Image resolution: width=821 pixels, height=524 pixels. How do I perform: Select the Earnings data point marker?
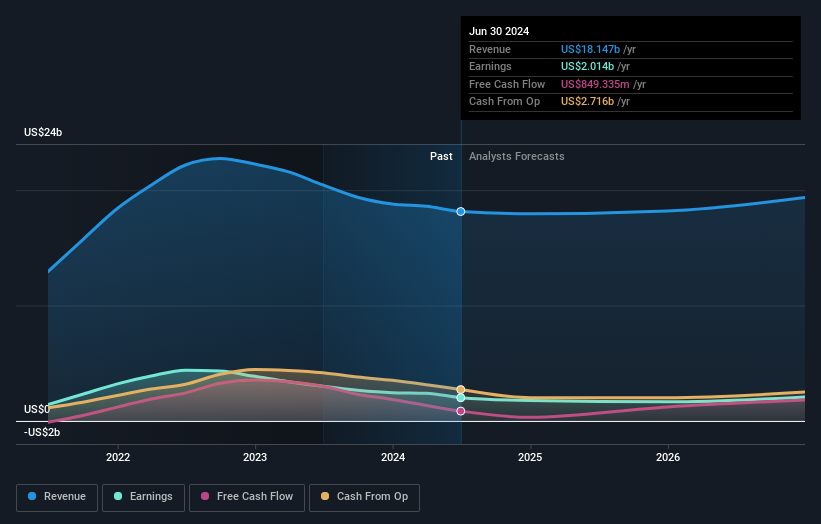click(461, 398)
